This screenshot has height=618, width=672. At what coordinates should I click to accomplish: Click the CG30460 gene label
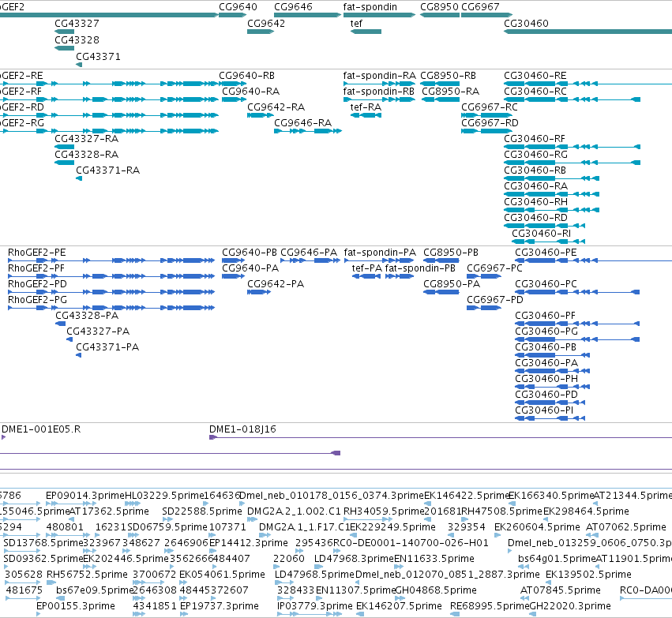[x=526, y=24]
